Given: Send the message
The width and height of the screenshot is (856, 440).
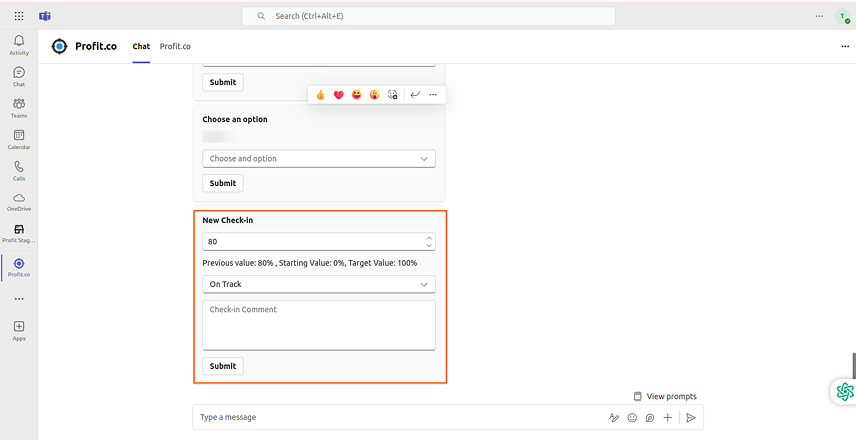Looking at the screenshot, I should (x=691, y=418).
